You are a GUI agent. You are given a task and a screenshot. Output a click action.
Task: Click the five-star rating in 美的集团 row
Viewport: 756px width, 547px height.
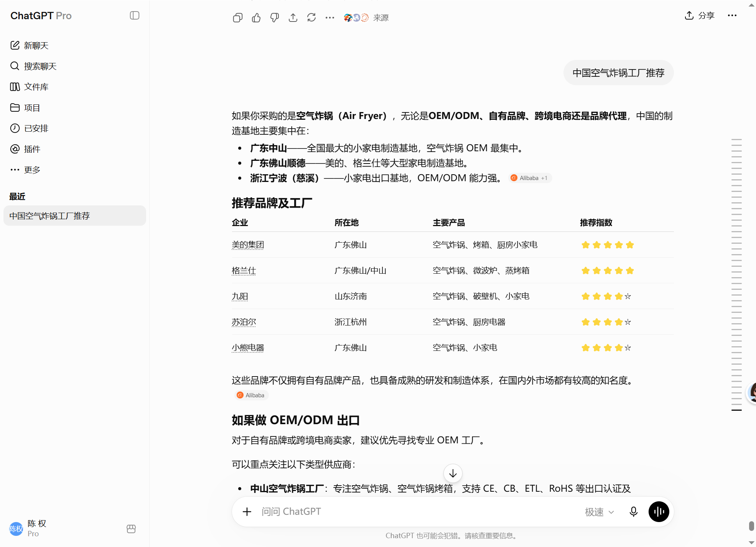(608, 245)
